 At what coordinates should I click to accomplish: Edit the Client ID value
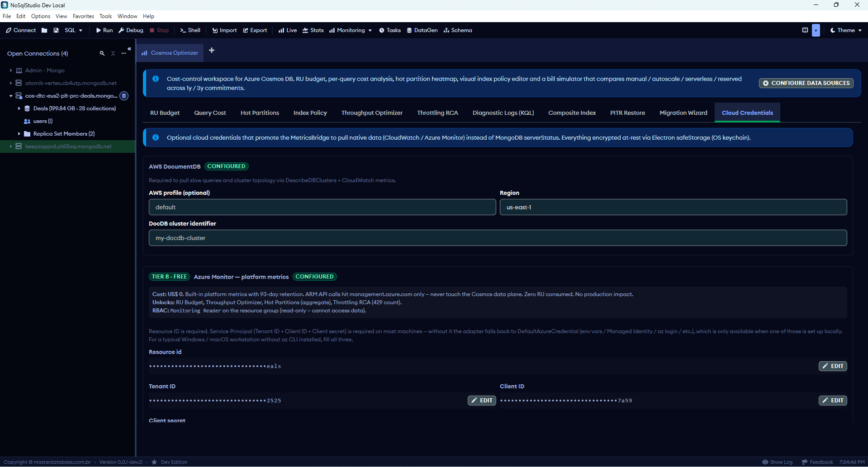point(832,401)
